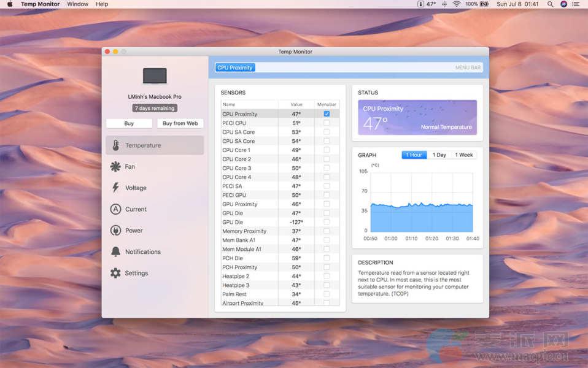
Task: Switch graph to 1 Day view
Action: (439, 155)
